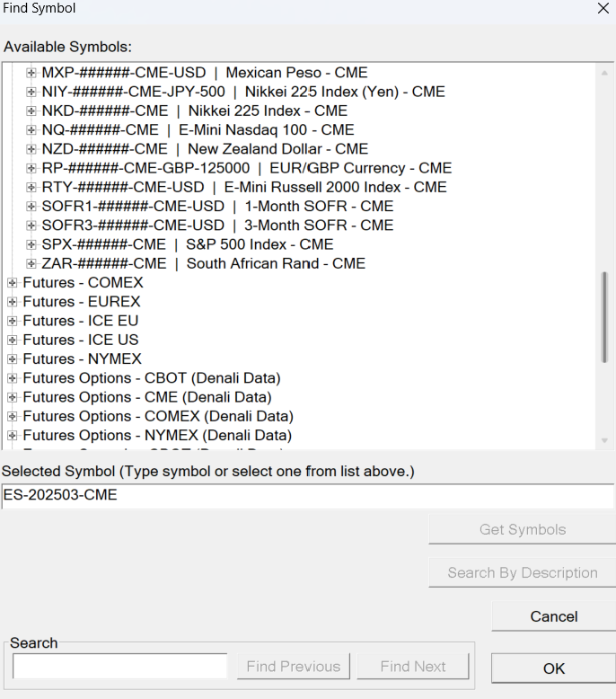Image resolution: width=616 pixels, height=699 pixels.
Task: Expand the SPX S&P 500 Index entry
Action: (31, 244)
